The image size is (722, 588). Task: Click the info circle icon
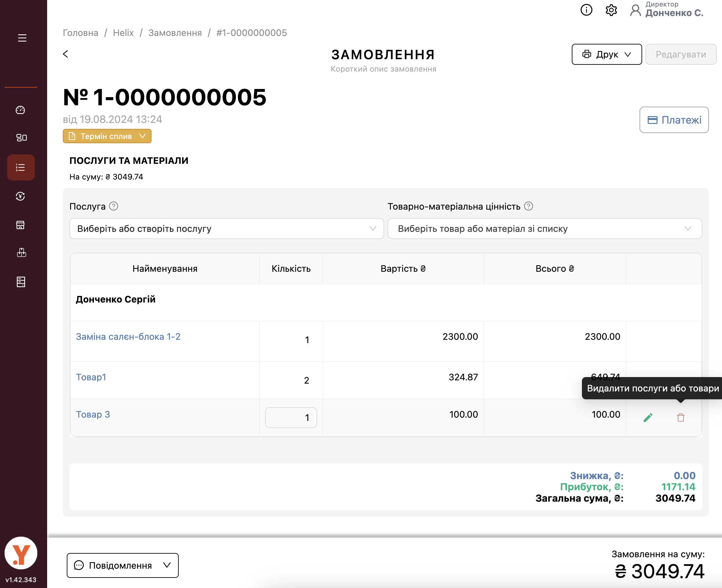click(x=586, y=10)
